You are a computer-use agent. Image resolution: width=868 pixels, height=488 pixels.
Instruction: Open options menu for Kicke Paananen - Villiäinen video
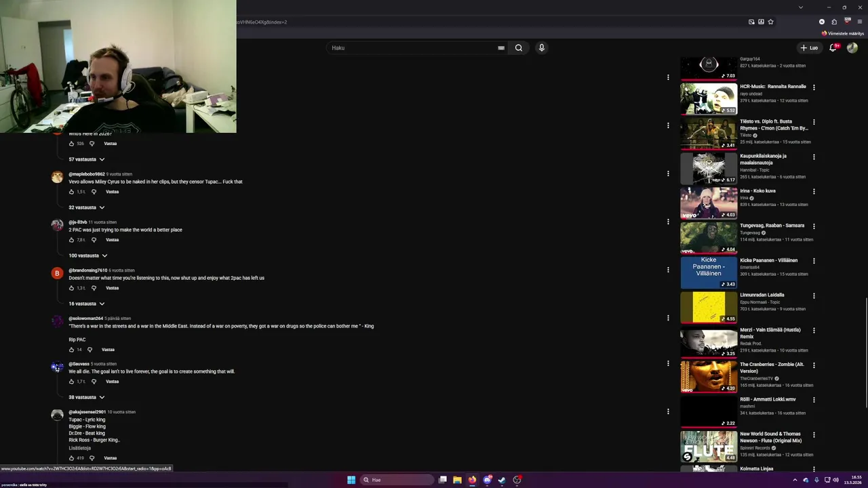(814, 261)
